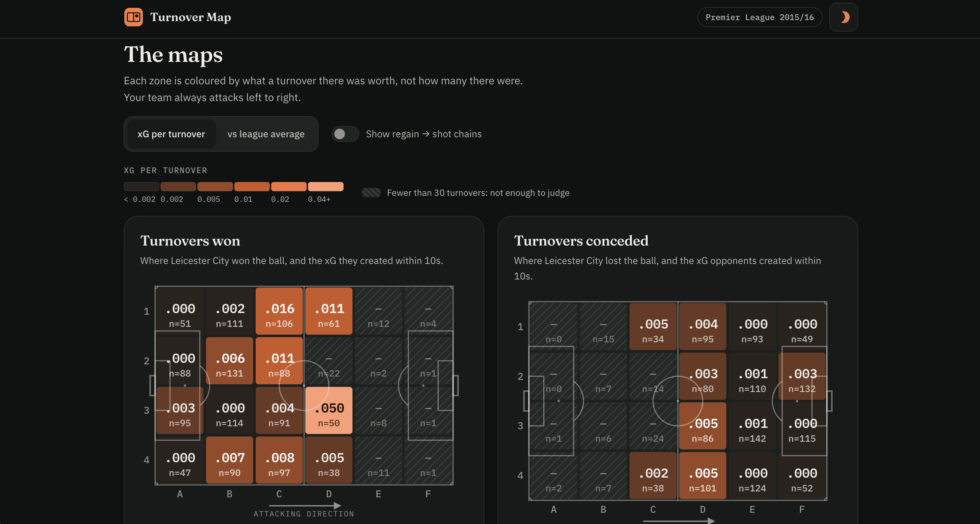Select the xG per turnover tab
Viewport: 980px width, 524px height.
click(x=171, y=134)
